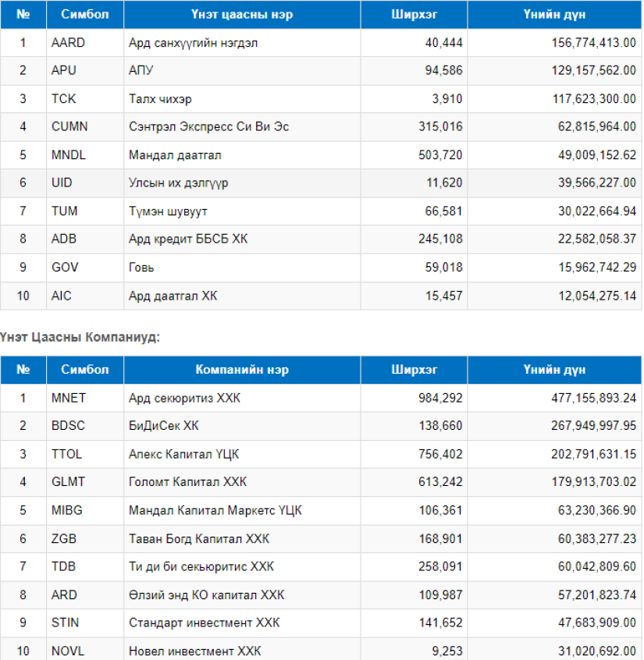Select 'Новел инвестмент ХХК' name

(194, 651)
